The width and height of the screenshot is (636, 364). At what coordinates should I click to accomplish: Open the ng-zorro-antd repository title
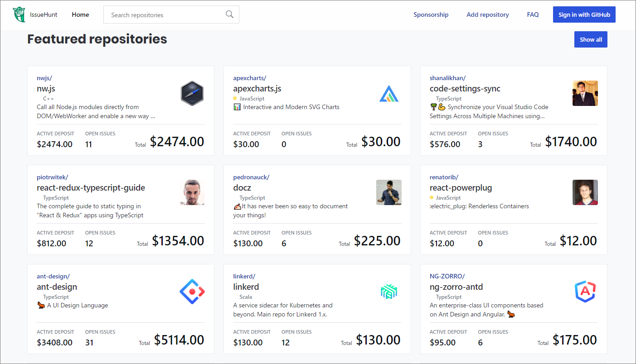click(456, 287)
